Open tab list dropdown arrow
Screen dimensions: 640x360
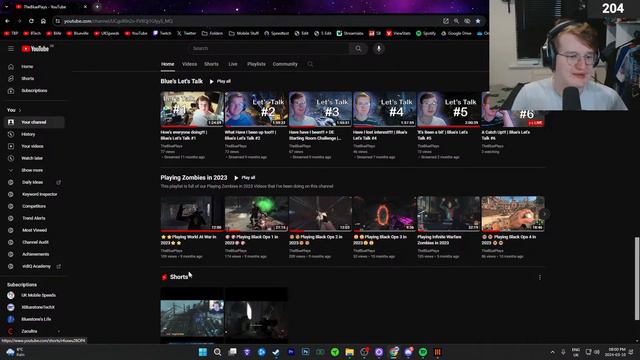click(7, 7)
